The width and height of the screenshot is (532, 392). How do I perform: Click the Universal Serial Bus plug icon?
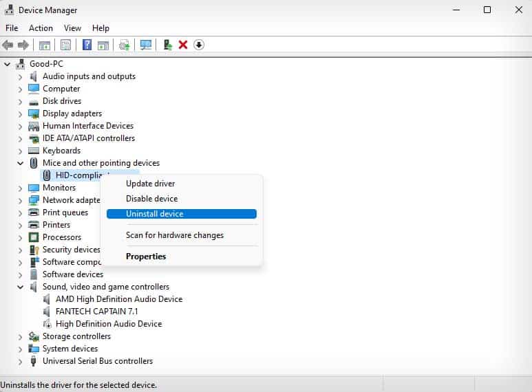coord(33,361)
